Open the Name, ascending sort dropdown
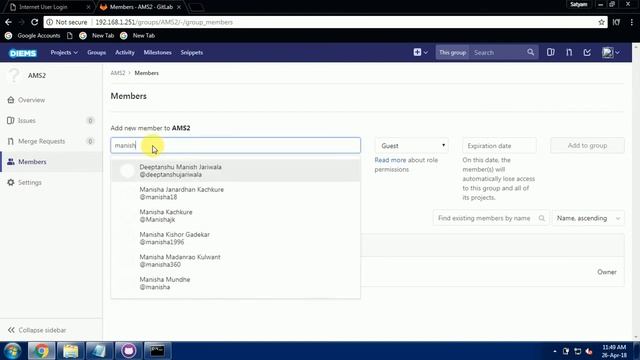640x360 pixels. (588, 218)
